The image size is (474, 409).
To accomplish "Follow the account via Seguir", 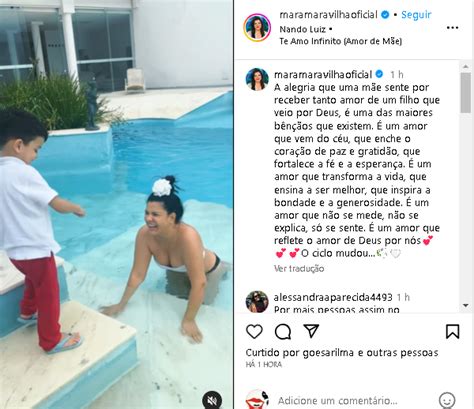I will 416,15.
